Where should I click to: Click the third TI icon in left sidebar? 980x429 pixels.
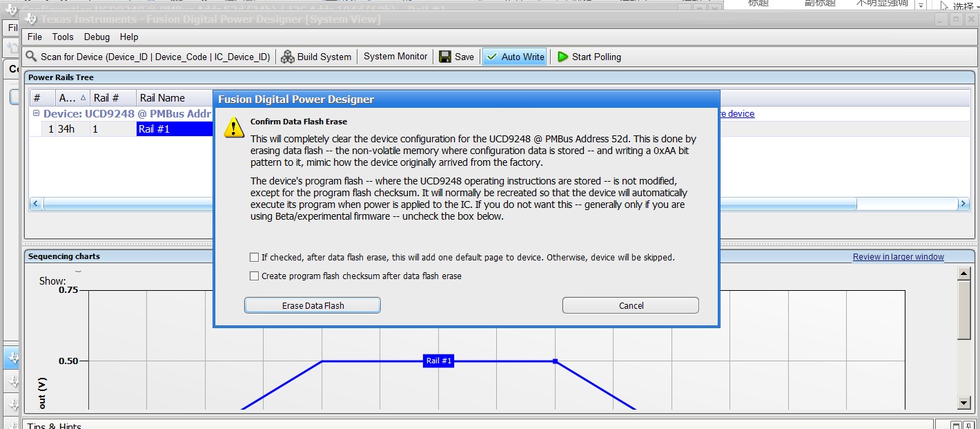tap(12, 403)
